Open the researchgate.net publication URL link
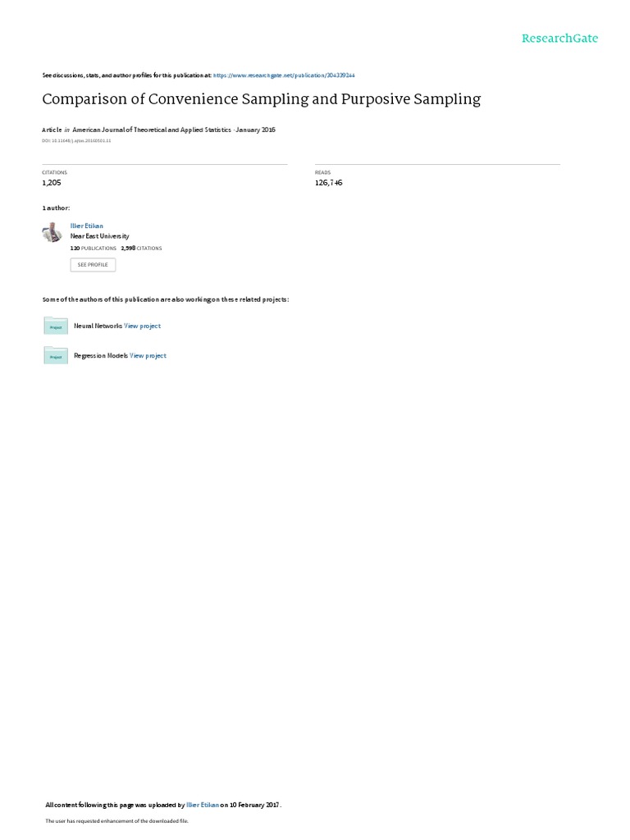This screenshot has width=630, height=840. point(284,75)
